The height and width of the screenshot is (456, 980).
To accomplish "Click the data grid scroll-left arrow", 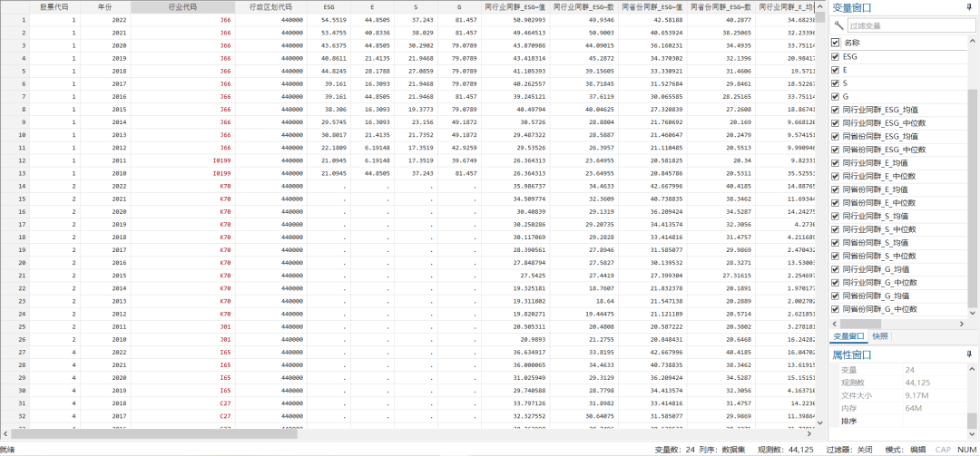I will coord(5,433).
